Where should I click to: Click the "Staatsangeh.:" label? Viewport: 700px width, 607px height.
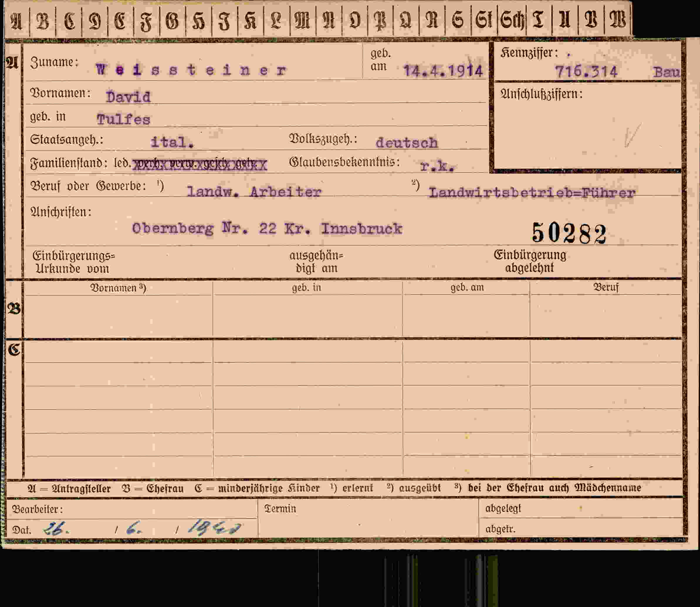[67, 140]
